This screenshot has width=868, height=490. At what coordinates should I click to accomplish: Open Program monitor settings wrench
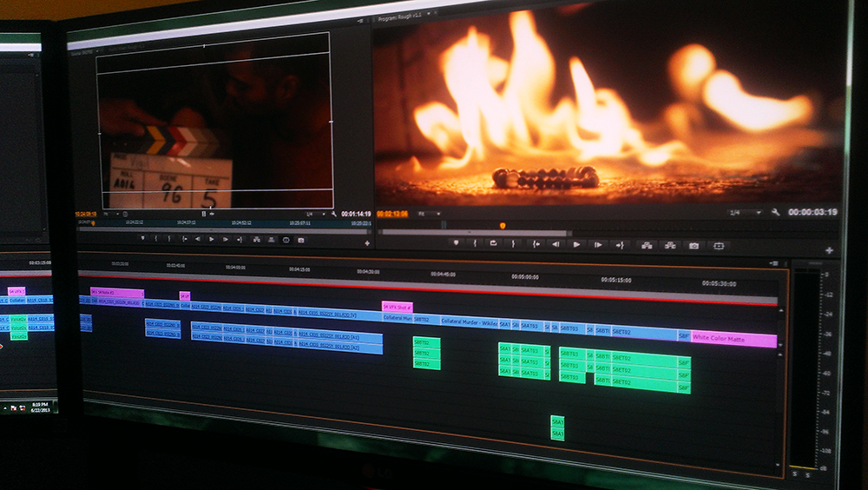tap(774, 212)
